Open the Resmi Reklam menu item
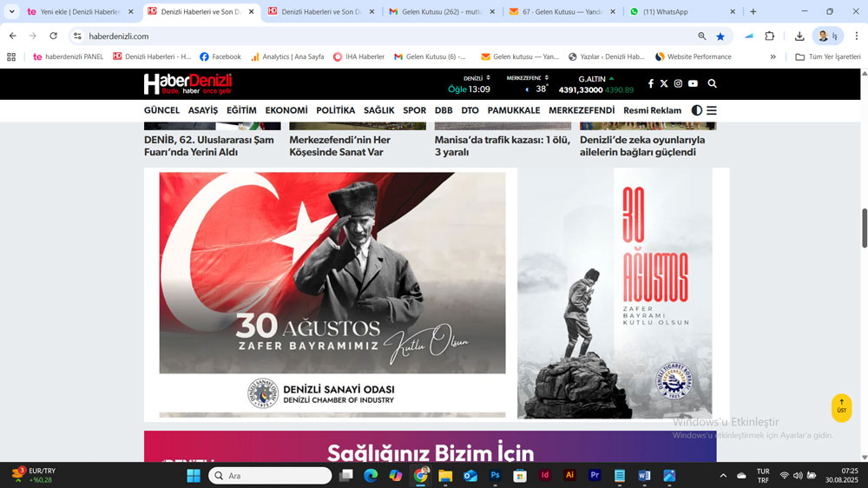Screen dimensions: 868x488 (652, 110)
